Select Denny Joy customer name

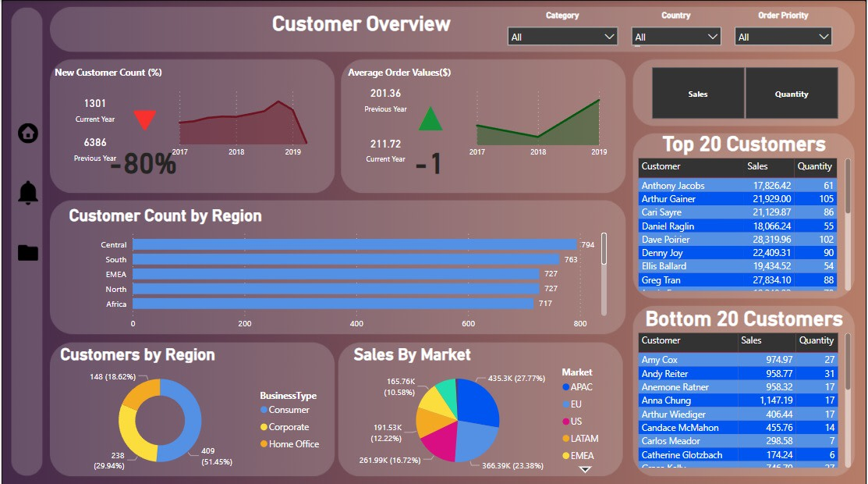662,253
